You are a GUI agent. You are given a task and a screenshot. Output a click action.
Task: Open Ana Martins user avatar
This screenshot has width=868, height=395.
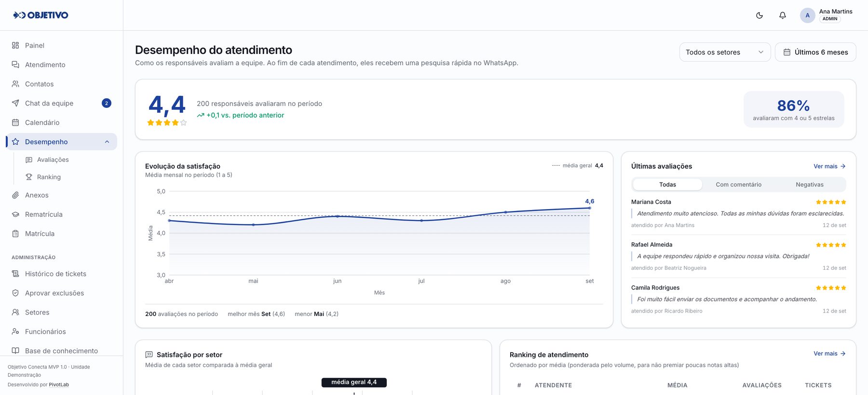click(808, 15)
